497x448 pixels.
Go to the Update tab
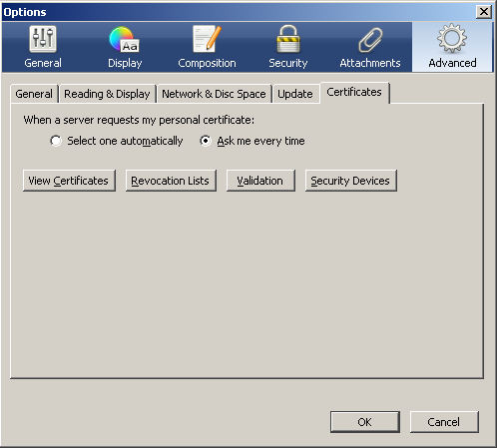pyautogui.click(x=295, y=94)
